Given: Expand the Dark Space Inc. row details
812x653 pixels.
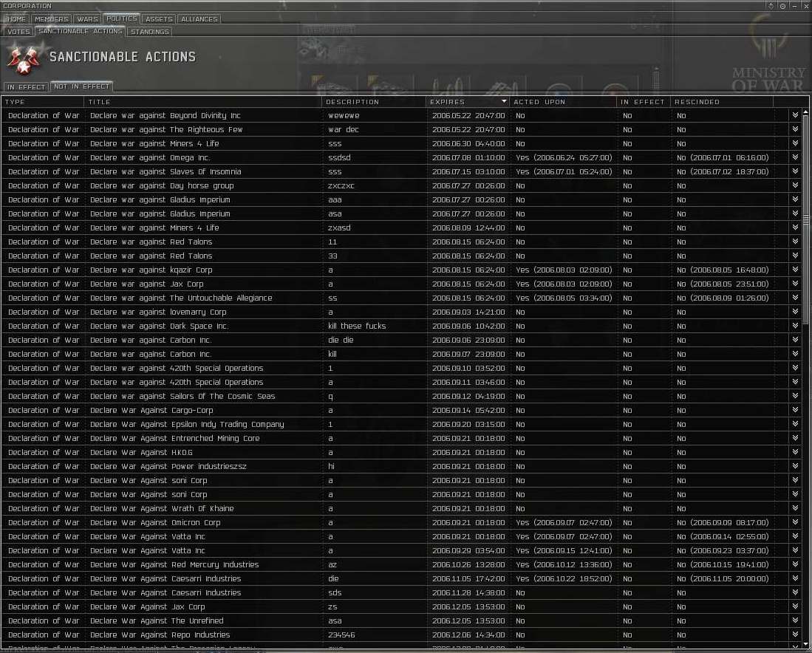Looking at the screenshot, I should [x=795, y=326].
